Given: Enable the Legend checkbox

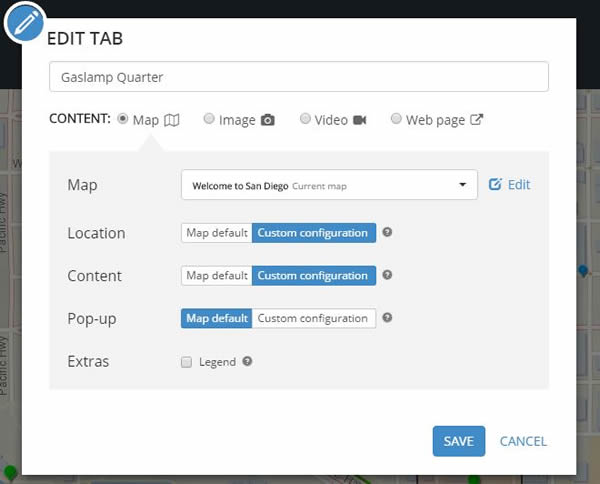Looking at the screenshot, I should coord(186,363).
